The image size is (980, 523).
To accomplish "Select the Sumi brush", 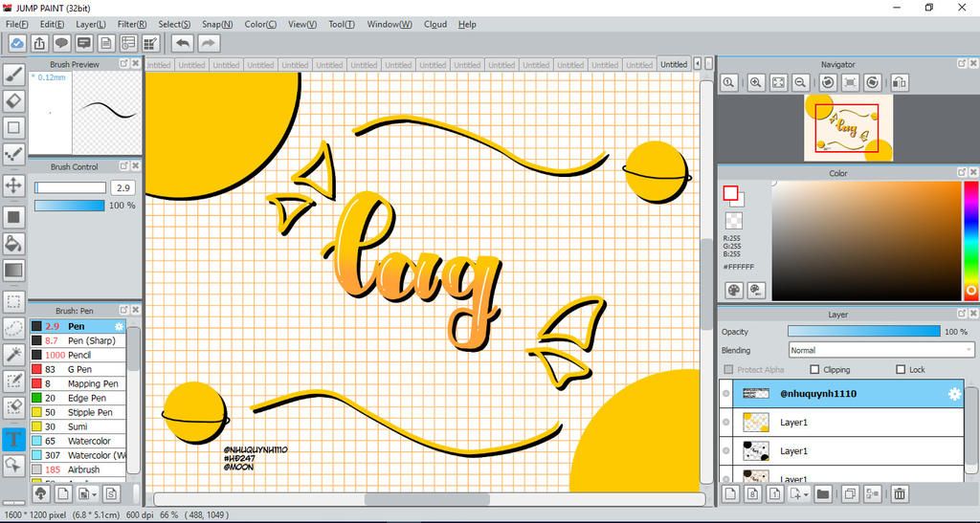I will pos(78,426).
